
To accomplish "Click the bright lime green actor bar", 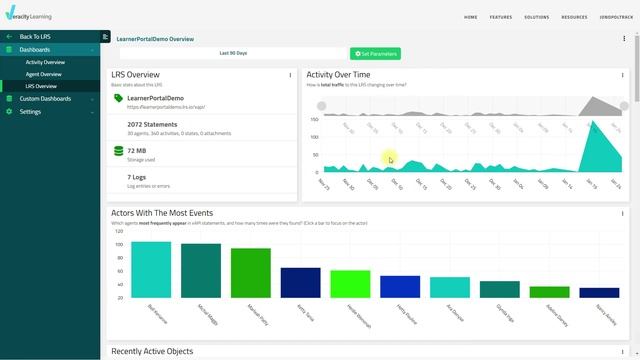I will (350, 284).
